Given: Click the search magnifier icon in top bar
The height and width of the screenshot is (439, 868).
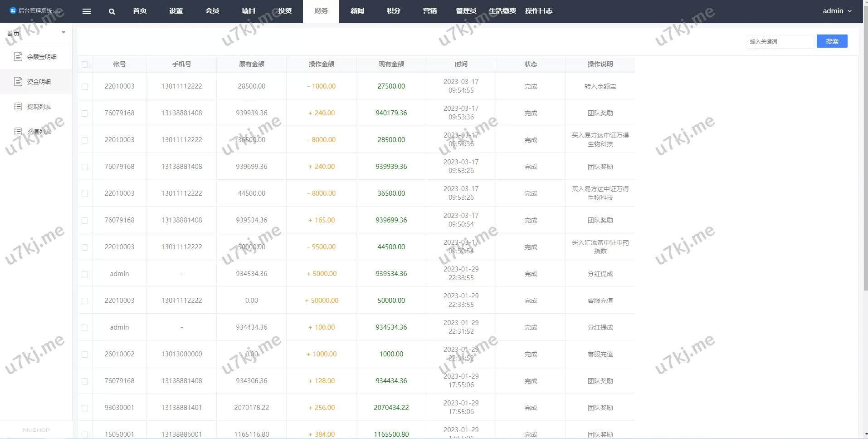Looking at the screenshot, I should point(112,11).
